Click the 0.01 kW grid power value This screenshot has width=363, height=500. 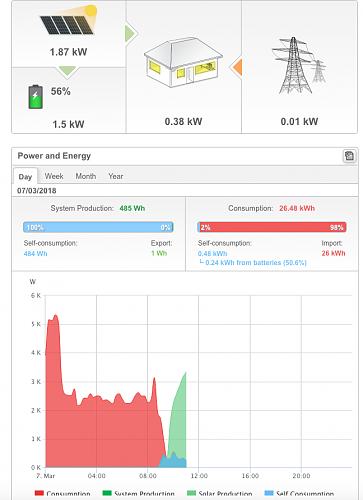coord(299,122)
